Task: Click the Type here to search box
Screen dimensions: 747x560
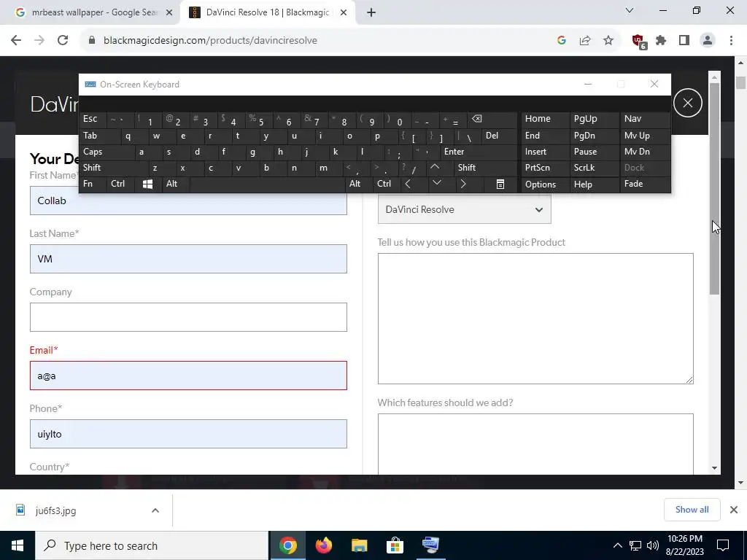Action: pyautogui.click(x=152, y=545)
